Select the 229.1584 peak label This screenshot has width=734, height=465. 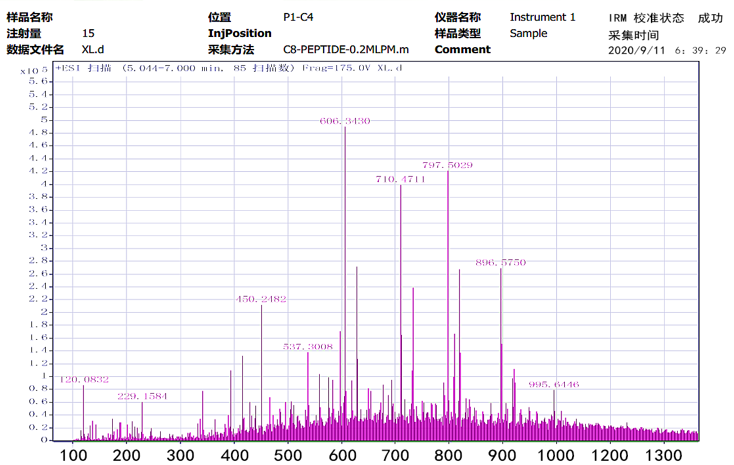(142, 396)
